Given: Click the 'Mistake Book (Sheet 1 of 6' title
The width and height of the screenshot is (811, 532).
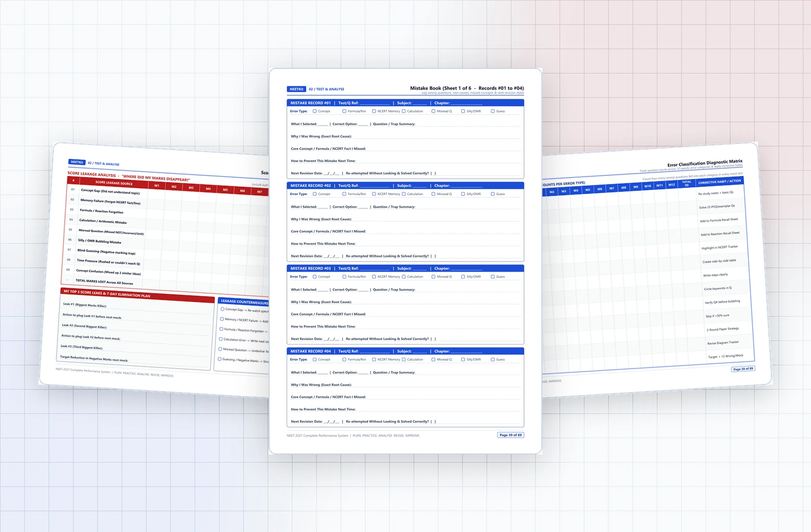Looking at the screenshot, I should tap(440, 88).
